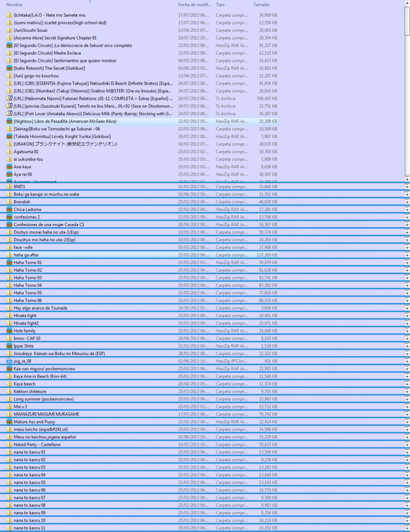Image resolution: width=410 pixels, height=532 pixels.
Task: Select "Mesu no kaichou jogeza español"
Action: 45,437
